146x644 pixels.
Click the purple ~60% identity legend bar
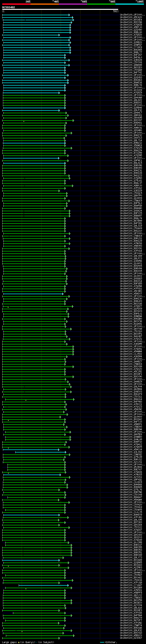pyautogui.click(x=73, y=4)
